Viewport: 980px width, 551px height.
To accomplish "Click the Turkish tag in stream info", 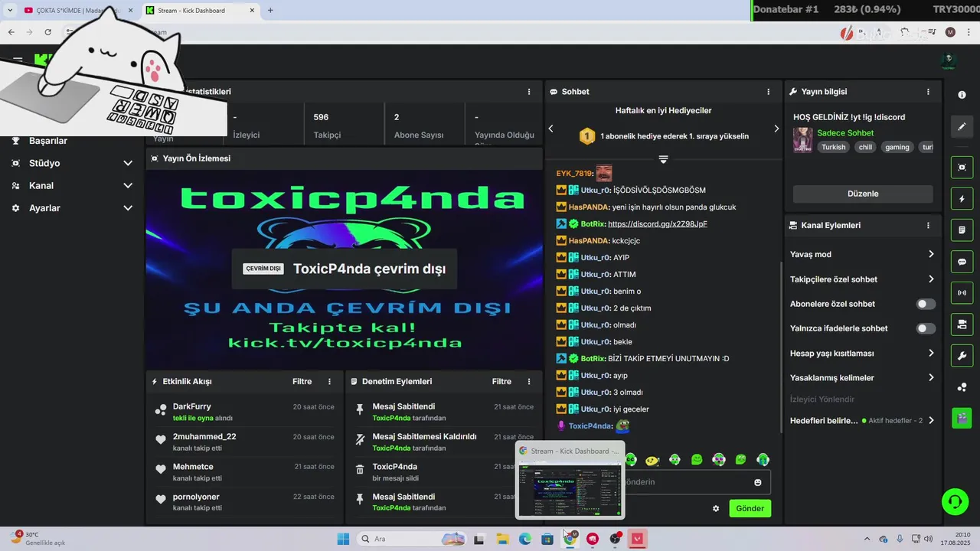I will [834, 147].
